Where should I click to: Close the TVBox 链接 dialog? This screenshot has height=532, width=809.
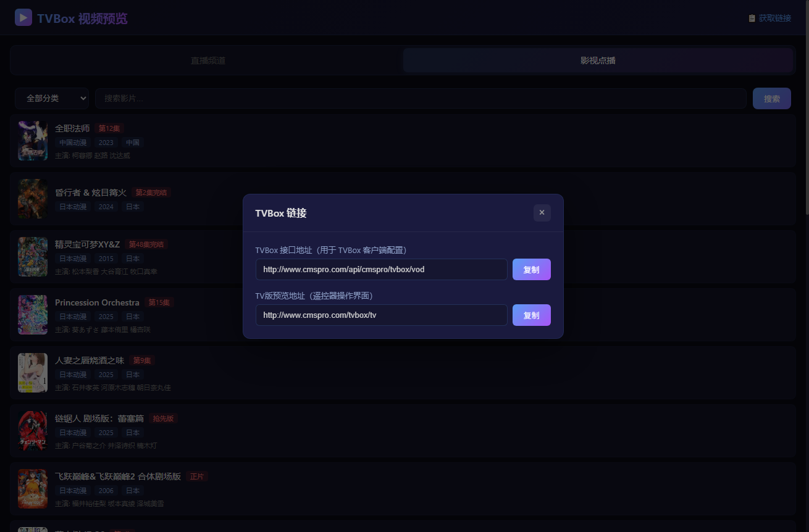click(x=542, y=212)
